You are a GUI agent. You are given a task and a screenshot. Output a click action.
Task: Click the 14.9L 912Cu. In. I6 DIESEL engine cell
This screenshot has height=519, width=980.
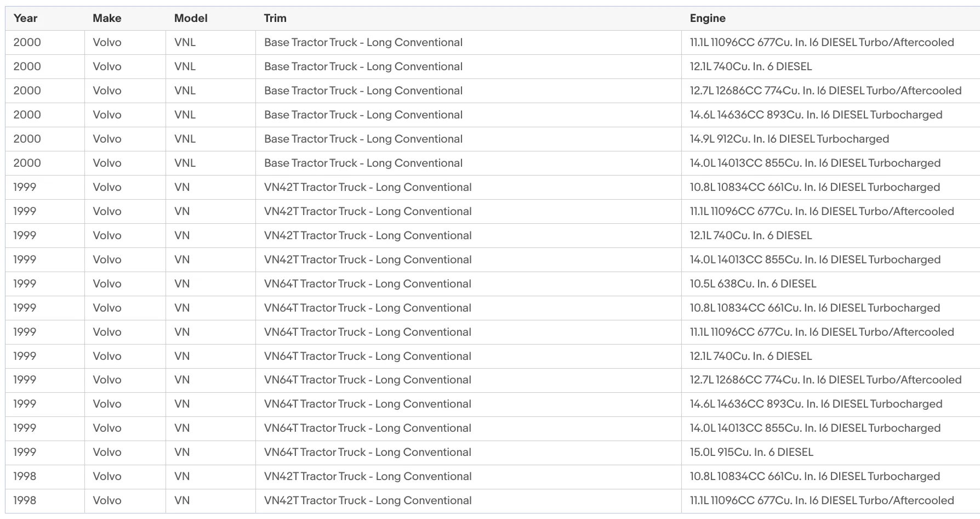[789, 139]
